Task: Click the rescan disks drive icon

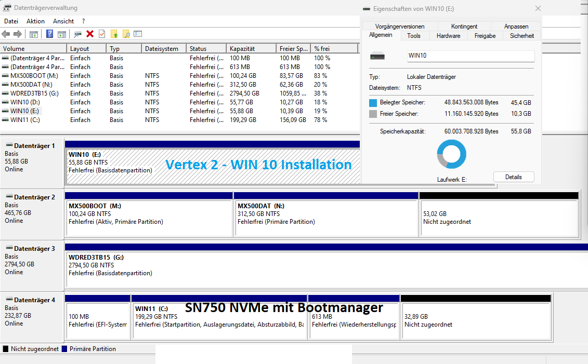Action: tap(77, 34)
